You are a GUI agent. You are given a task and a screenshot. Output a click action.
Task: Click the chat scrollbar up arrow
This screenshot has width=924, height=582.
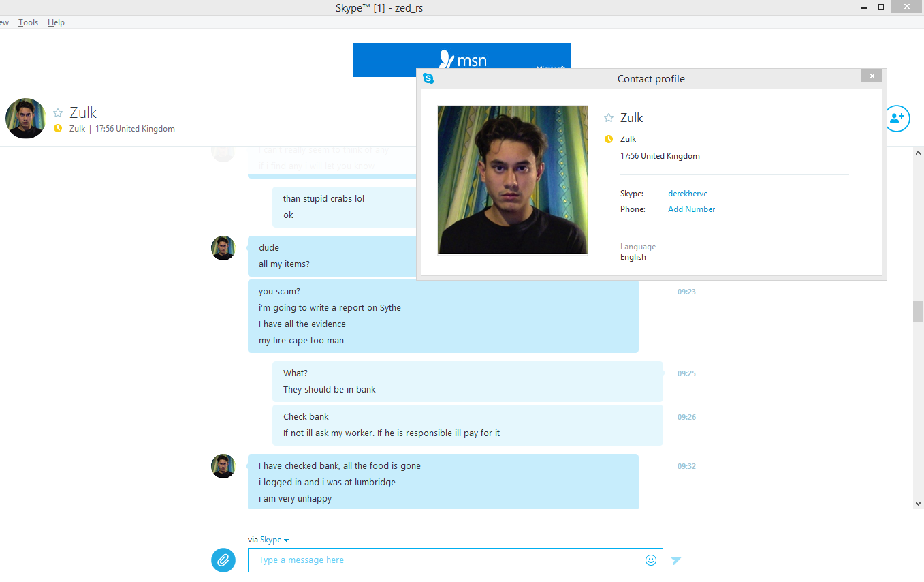919,152
